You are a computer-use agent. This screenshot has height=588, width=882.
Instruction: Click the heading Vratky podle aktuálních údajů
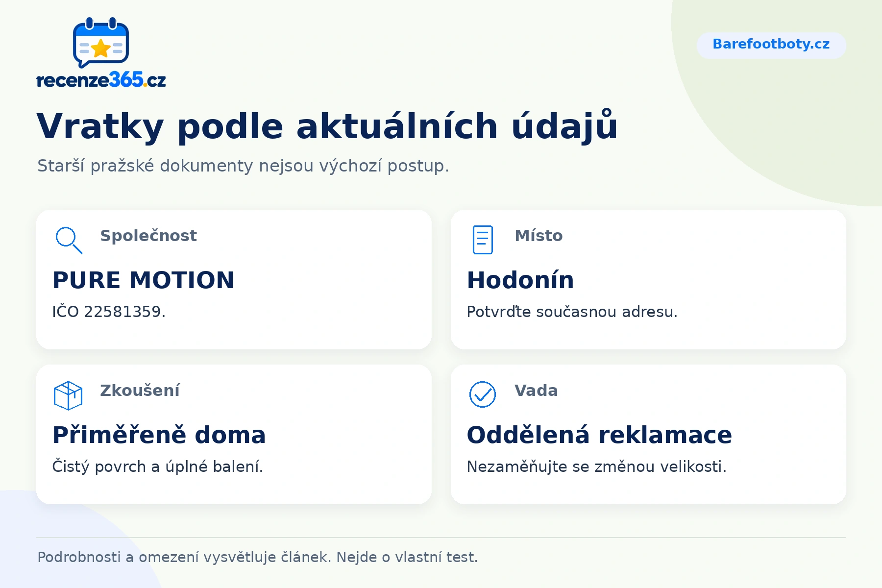(x=327, y=126)
